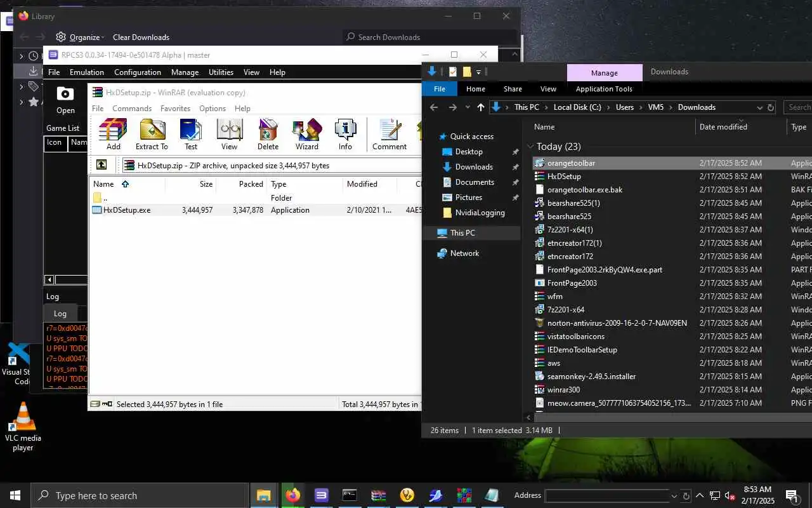
Task: Click the Search Downloads field in Library
Action: tap(429, 37)
